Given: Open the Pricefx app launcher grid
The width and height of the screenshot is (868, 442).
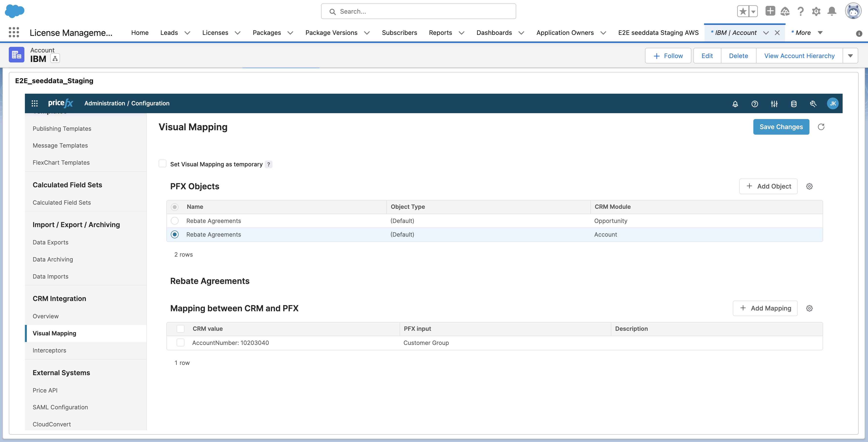Looking at the screenshot, I should pyautogui.click(x=35, y=103).
